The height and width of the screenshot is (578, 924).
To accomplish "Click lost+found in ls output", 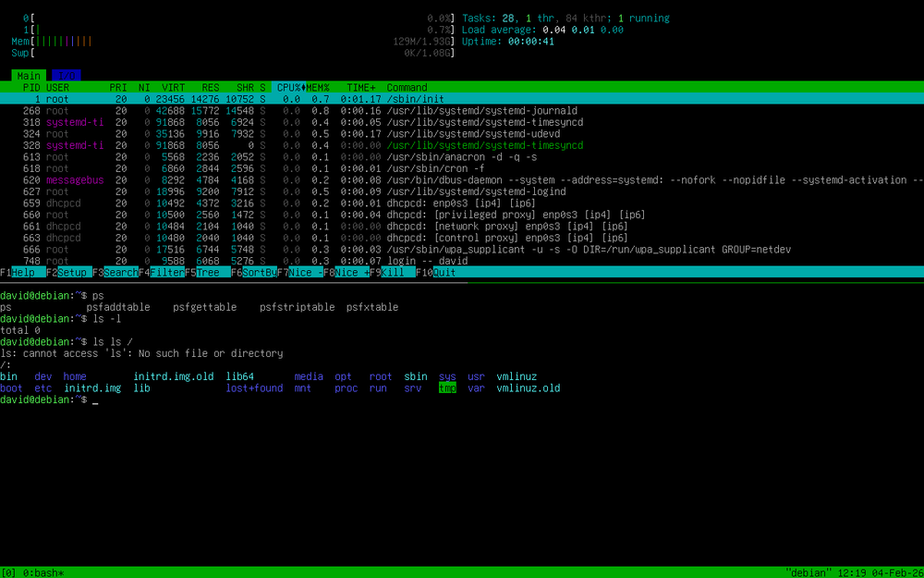I will click(x=255, y=388).
